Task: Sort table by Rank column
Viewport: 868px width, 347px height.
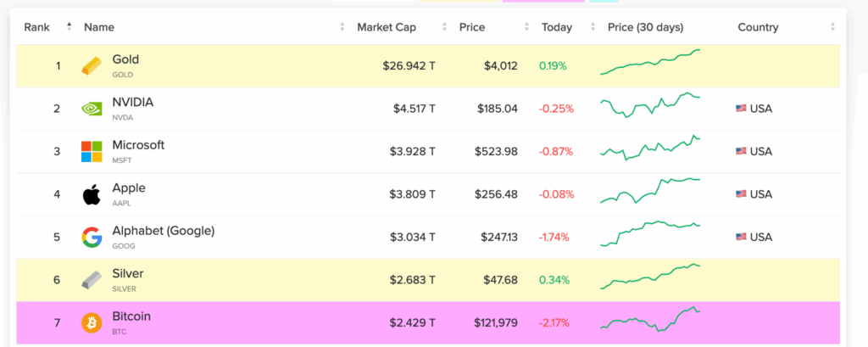Action: (37, 27)
